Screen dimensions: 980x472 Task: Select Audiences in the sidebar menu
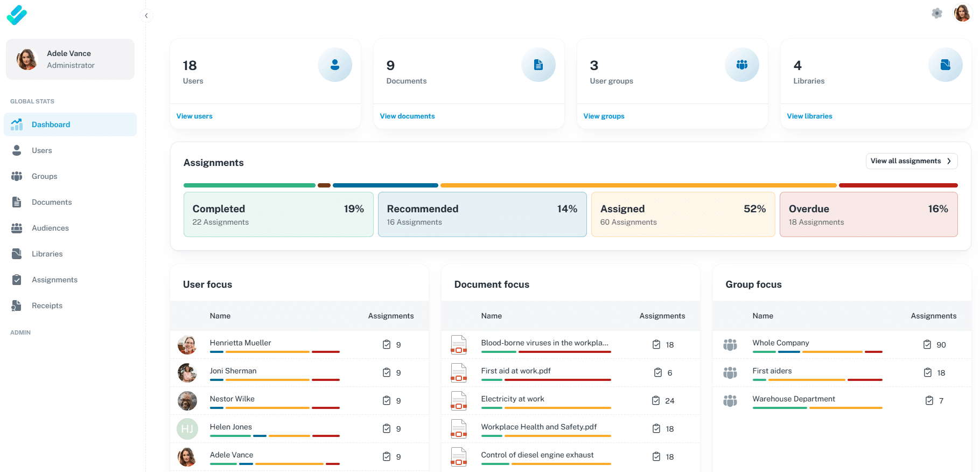click(x=50, y=228)
